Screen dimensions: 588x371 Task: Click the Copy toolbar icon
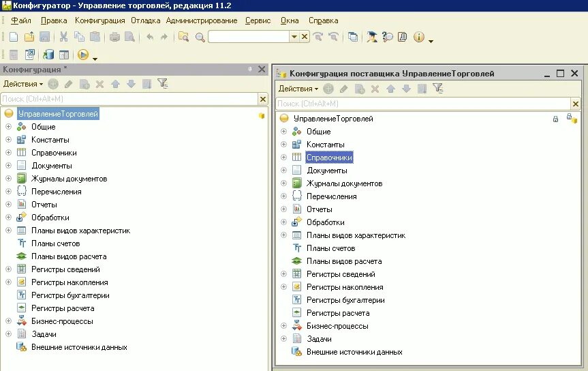pyautogui.click(x=79, y=37)
